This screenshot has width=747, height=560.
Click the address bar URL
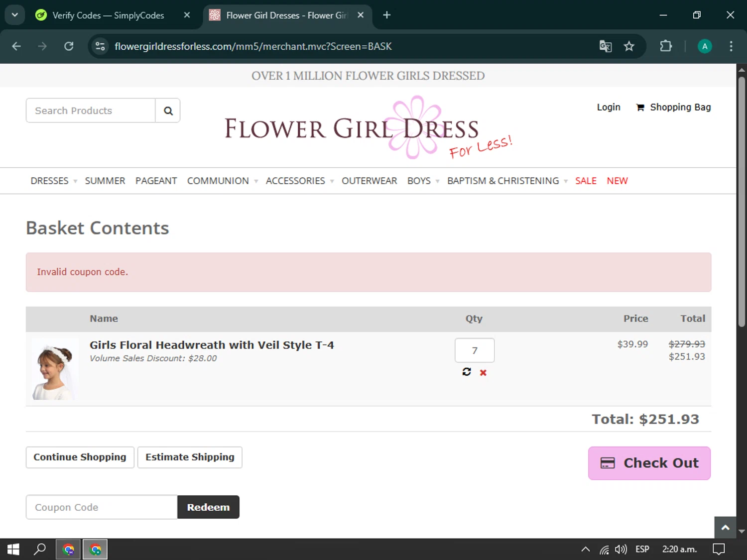(253, 46)
